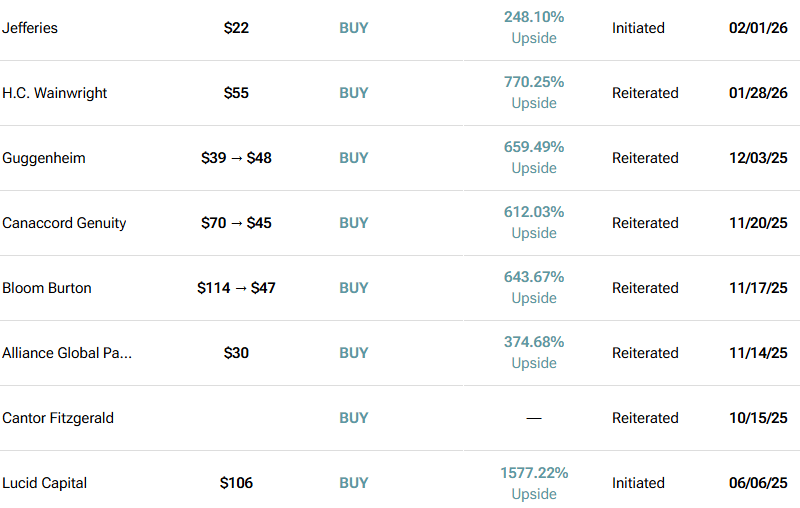
Task: Select the 248.10% Upside value
Action: (x=534, y=28)
